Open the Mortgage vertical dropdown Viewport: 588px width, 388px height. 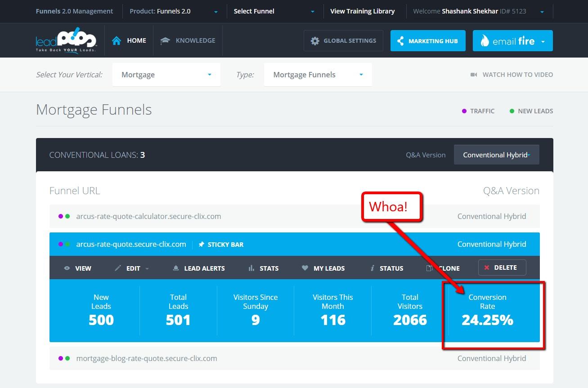click(x=166, y=75)
